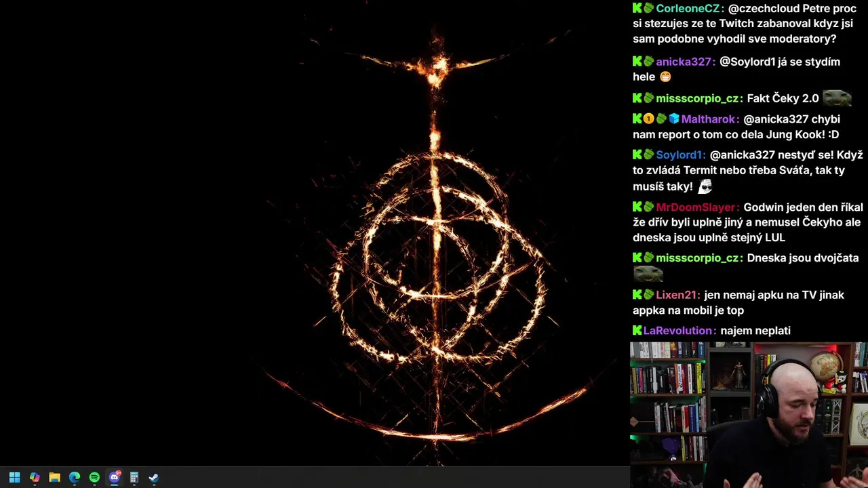The height and width of the screenshot is (488, 868).
Task: Switch to the Discord app
Action: click(115, 477)
